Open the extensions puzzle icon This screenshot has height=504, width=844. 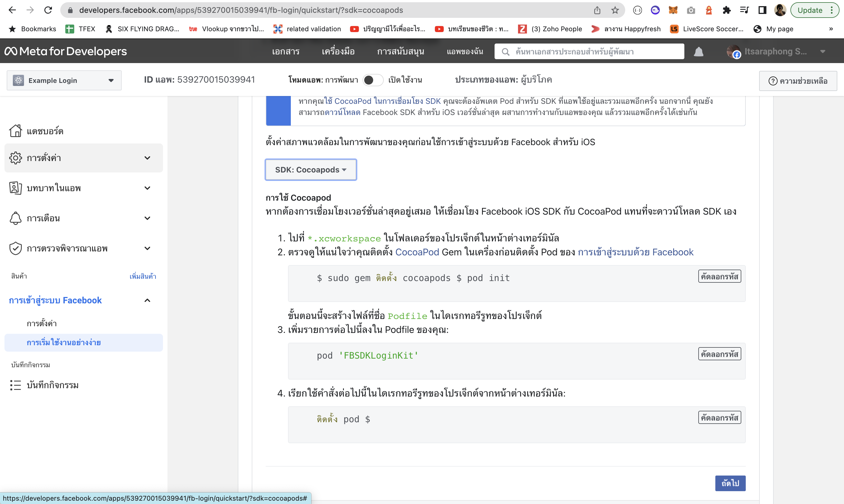coord(726,10)
